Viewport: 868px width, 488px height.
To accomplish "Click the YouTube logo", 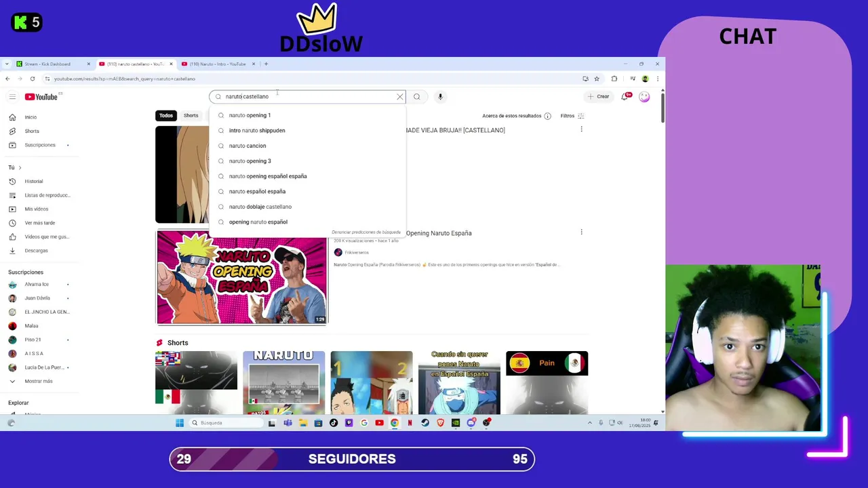I will [41, 97].
